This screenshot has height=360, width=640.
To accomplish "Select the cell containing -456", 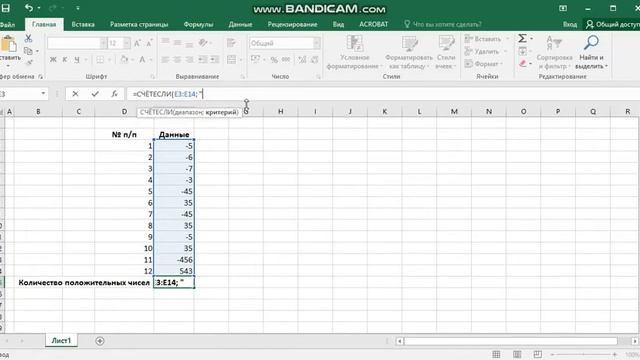I will click(174, 260).
